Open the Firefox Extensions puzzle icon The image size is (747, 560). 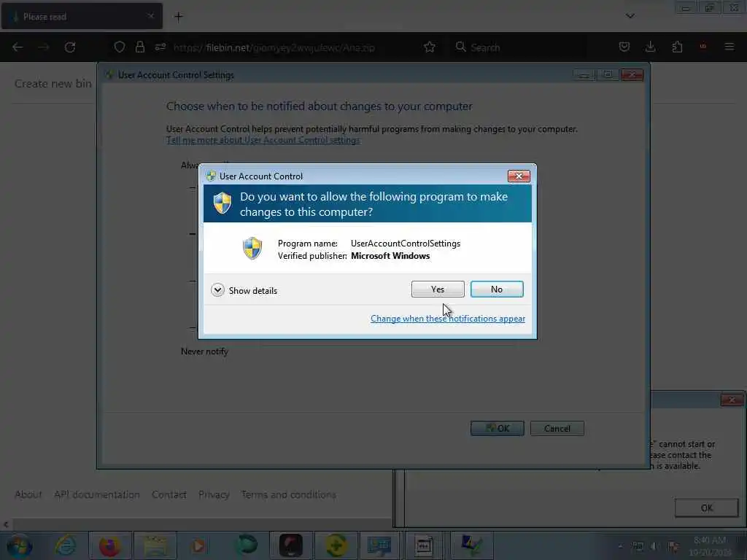pyautogui.click(x=677, y=47)
